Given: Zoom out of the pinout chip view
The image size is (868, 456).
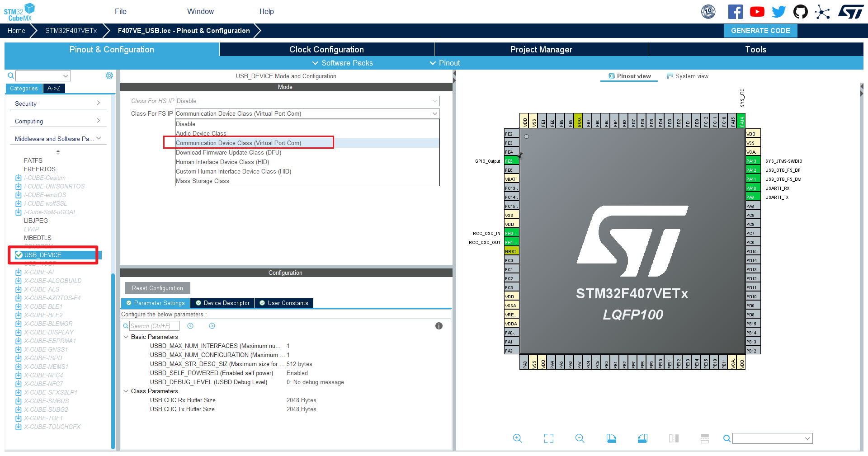Looking at the screenshot, I should point(580,438).
